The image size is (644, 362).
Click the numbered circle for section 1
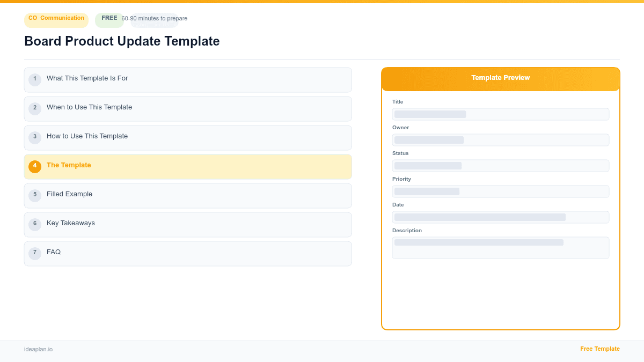point(35,79)
